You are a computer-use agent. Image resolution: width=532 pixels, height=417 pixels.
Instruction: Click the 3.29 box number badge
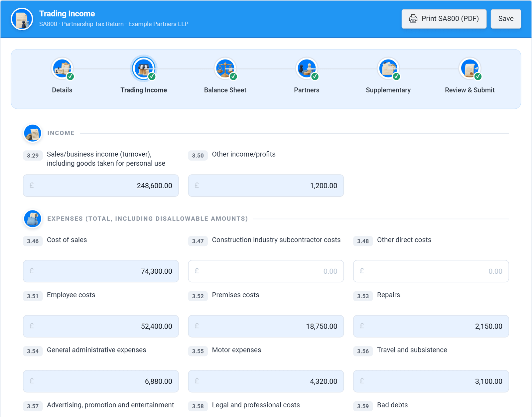pyautogui.click(x=33, y=155)
